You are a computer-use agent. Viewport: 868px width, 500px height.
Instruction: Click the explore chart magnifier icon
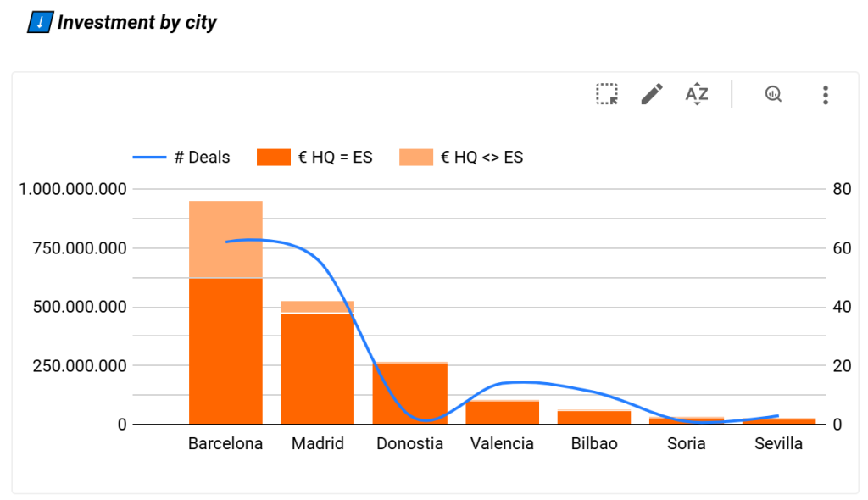point(772,94)
